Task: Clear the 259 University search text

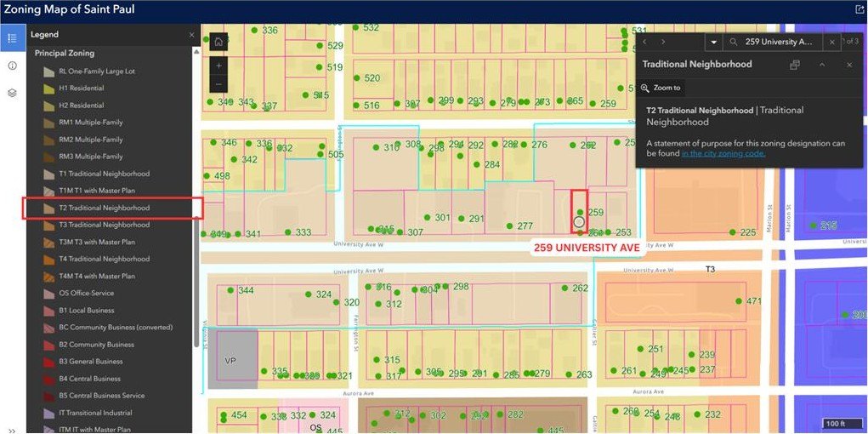Action: [x=832, y=42]
